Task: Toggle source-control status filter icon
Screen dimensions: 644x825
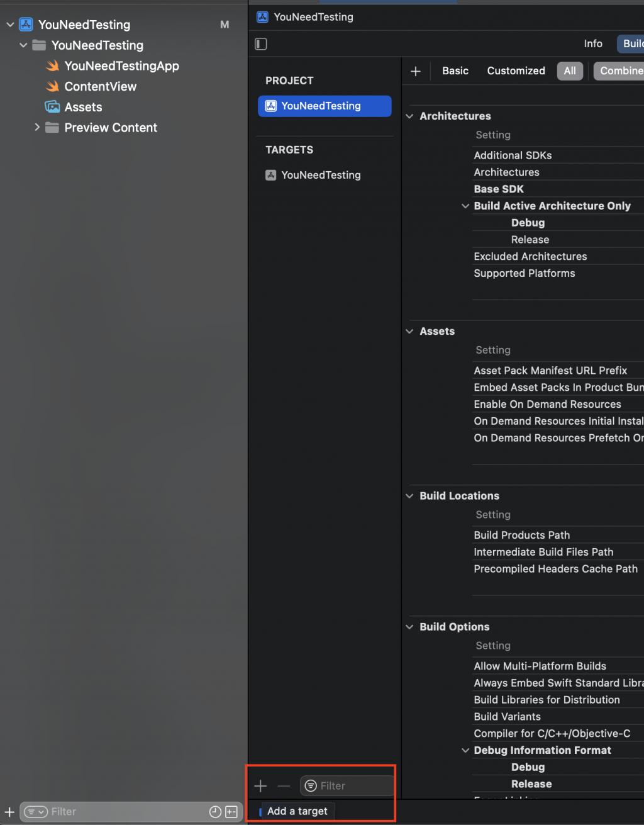Action: [231, 812]
